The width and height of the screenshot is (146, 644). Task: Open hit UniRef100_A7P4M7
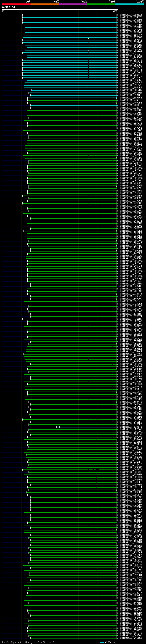click(131, 25)
